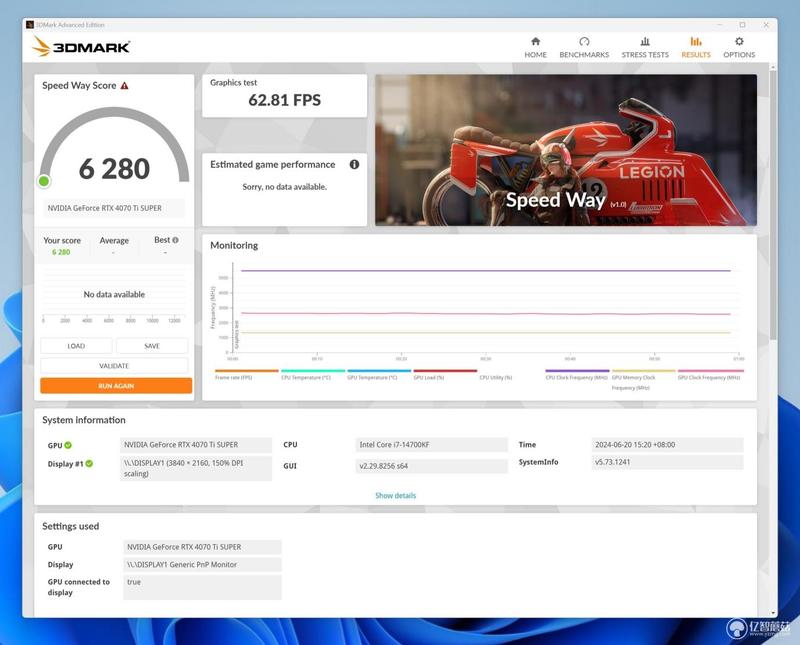Open the HOME section

pyautogui.click(x=535, y=47)
